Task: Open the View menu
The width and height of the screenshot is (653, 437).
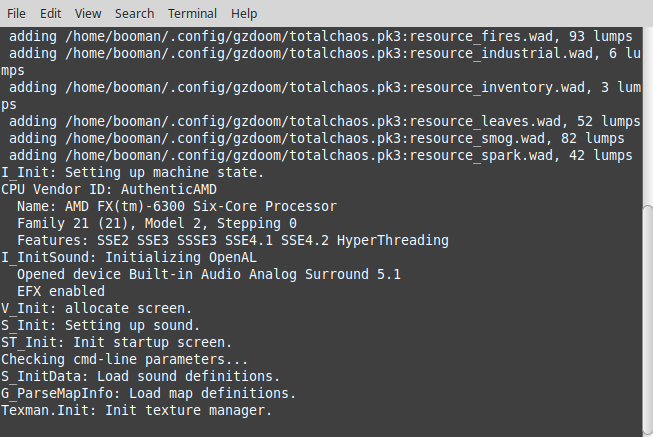Action: point(88,14)
